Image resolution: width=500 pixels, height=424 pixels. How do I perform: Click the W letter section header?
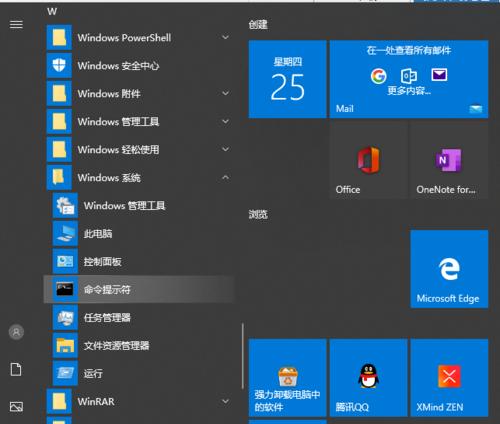coord(52,12)
